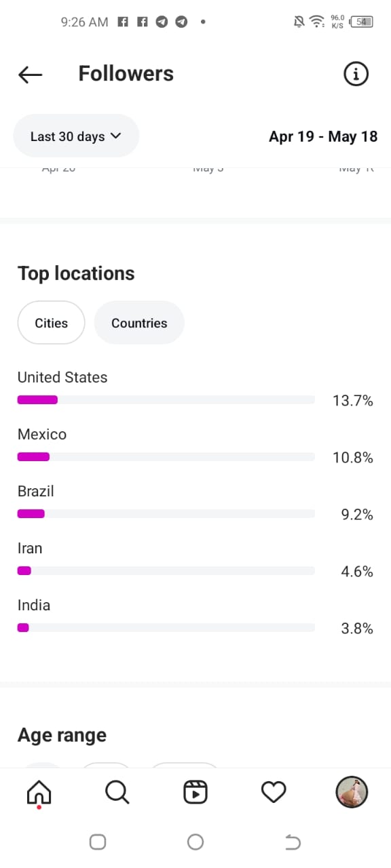Click the chevron beside Last 30 days
This screenshot has height=868, width=391.
(115, 136)
